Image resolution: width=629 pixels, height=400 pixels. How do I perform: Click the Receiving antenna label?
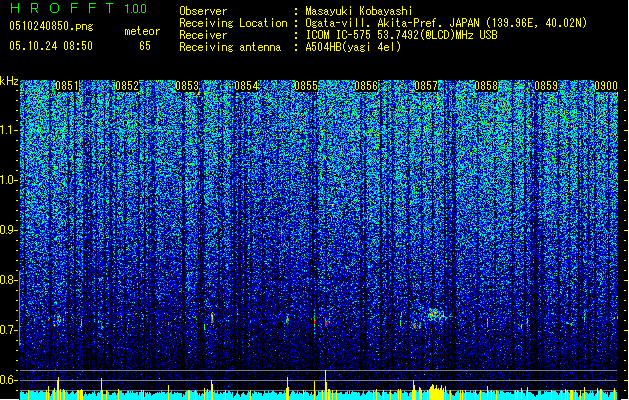230,47
